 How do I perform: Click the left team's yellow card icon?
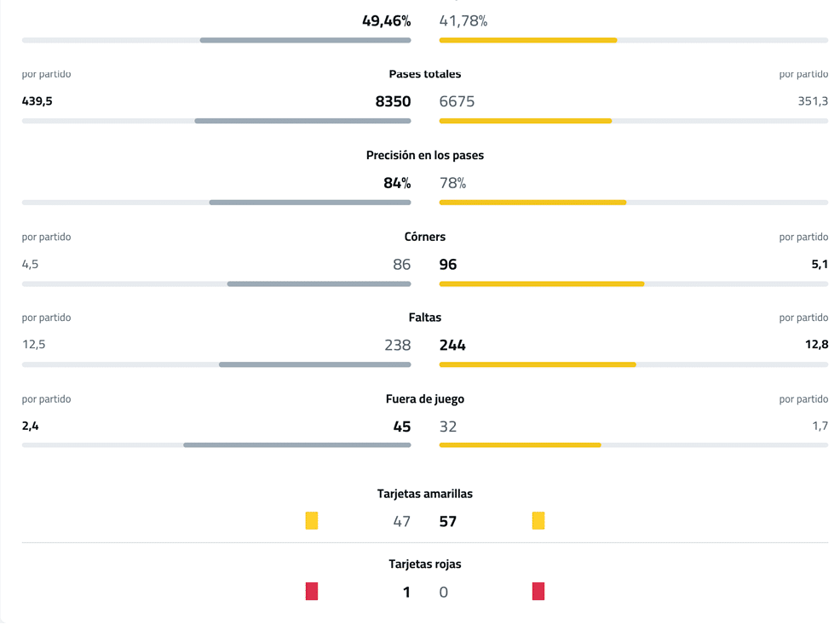point(312,521)
